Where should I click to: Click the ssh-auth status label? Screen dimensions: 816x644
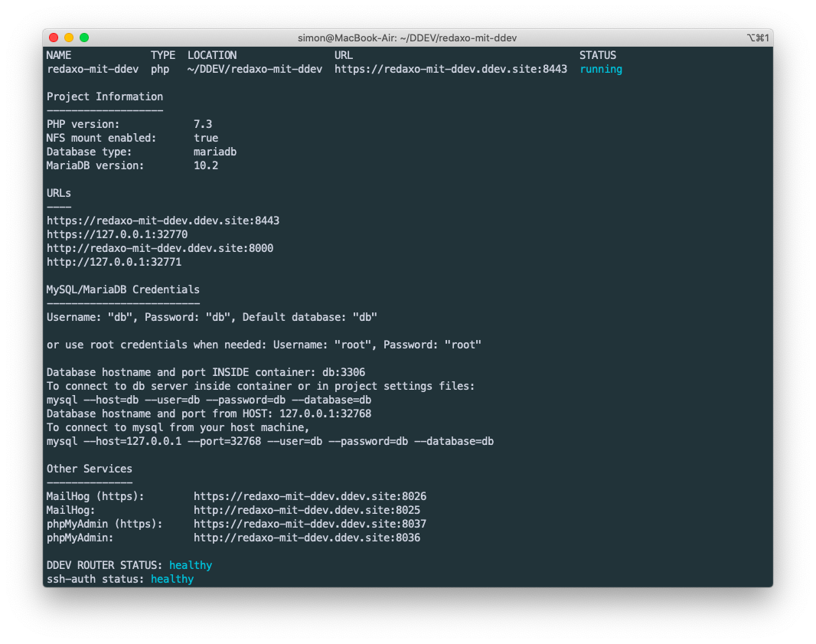(95, 580)
